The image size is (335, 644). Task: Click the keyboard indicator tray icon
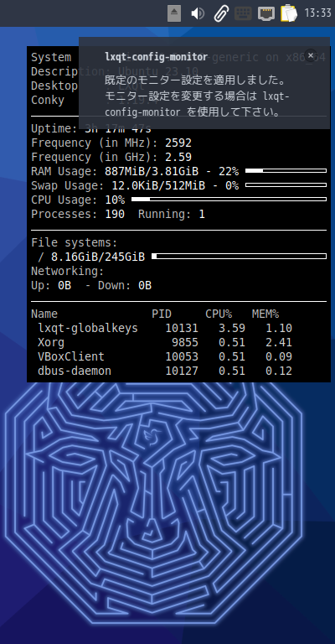243,13
